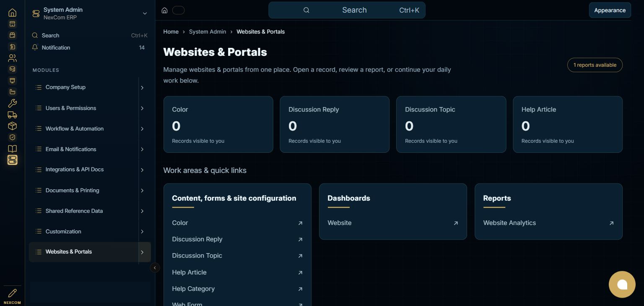Open the dollar accounting icon in the rail

coord(12,47)
